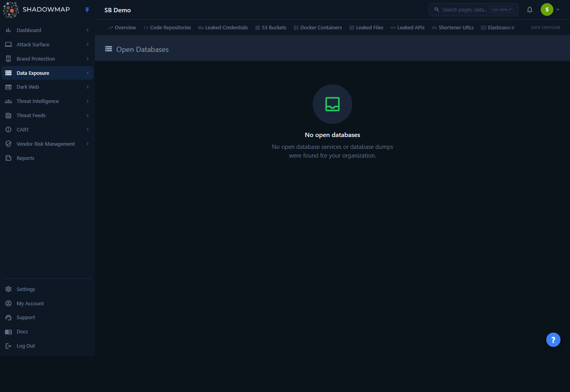Expand the Vendor Risk Management chevron
Image resolution: width=570 pixels, height=392 pixels.
point(87,144)
